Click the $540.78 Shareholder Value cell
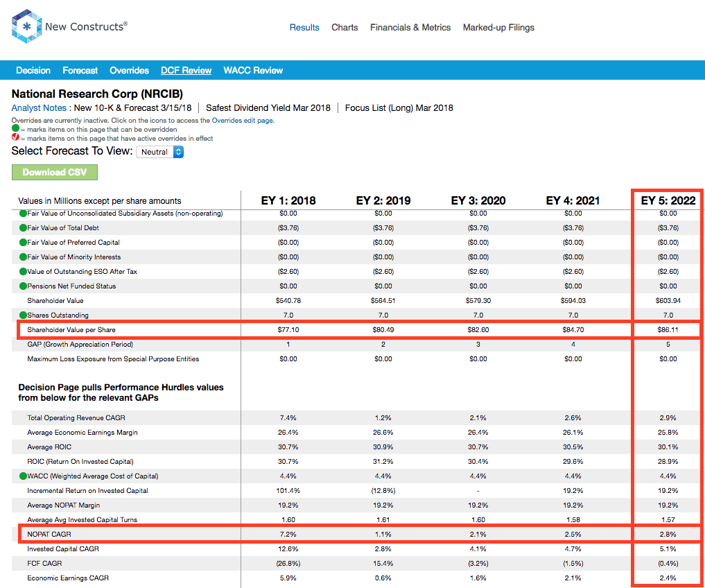705x588 pixels. (x=288, y=301)
